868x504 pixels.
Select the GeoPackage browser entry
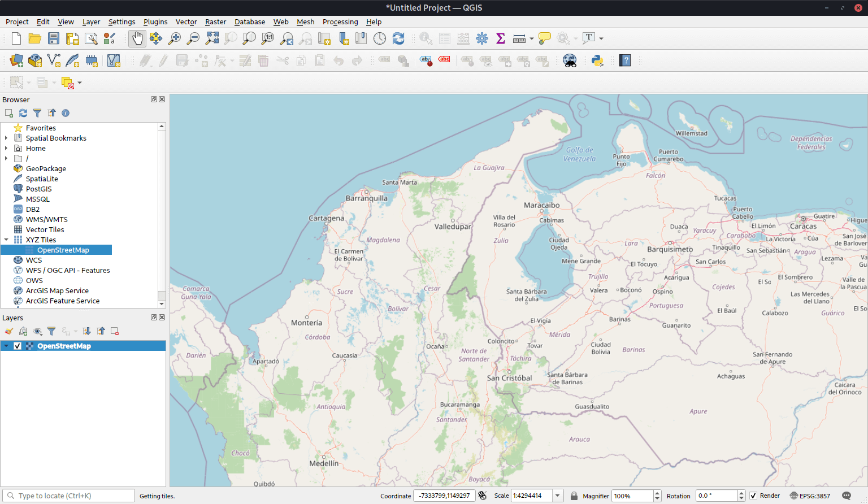click(46, 168)
